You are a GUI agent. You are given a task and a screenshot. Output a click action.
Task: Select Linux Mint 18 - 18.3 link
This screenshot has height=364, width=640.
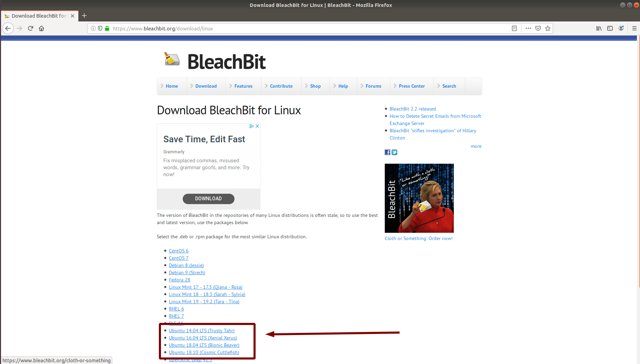coord(207,294)
